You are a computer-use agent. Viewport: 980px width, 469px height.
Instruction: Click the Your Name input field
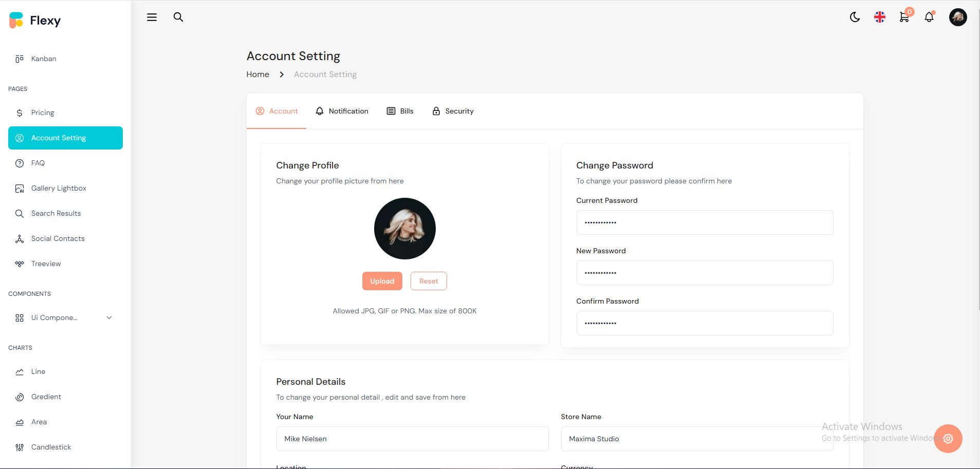[412, 439]
